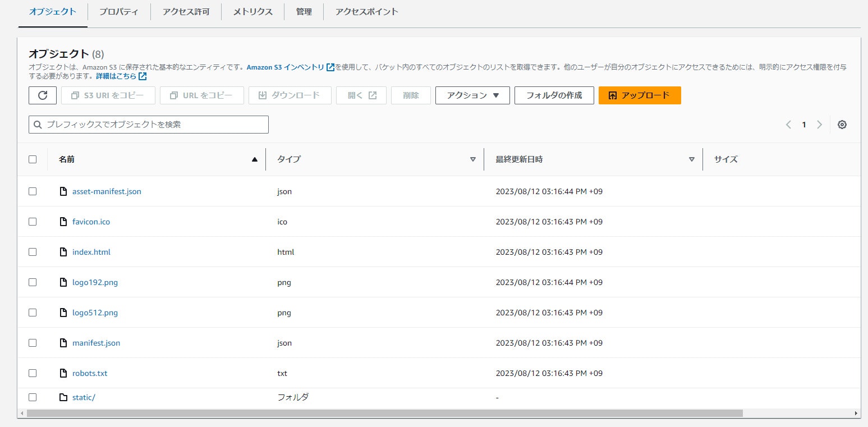Open the asset-manifest.json object link
The width and height of the screenshot is (868, 427).
tap(107, 191)
